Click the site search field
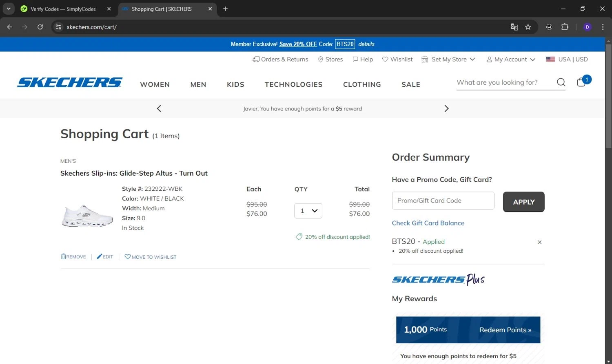This screenshot has width=612, height=364. point(505,82)
